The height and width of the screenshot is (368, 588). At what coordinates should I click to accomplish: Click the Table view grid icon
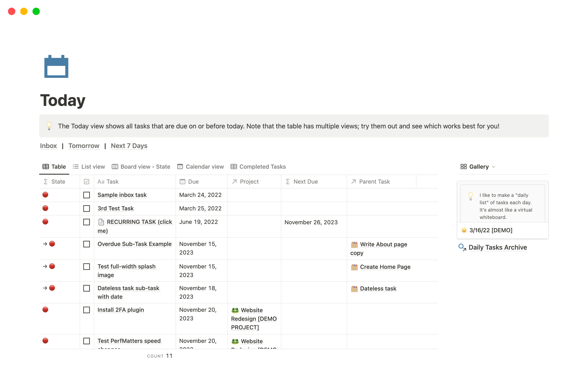pos(46,167)
